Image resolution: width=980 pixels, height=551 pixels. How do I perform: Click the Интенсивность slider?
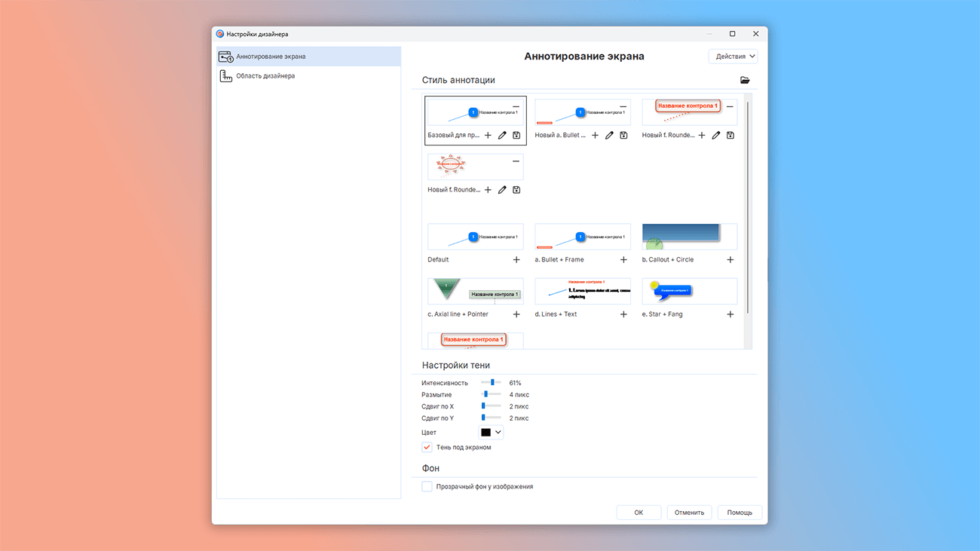coord(492,383)
